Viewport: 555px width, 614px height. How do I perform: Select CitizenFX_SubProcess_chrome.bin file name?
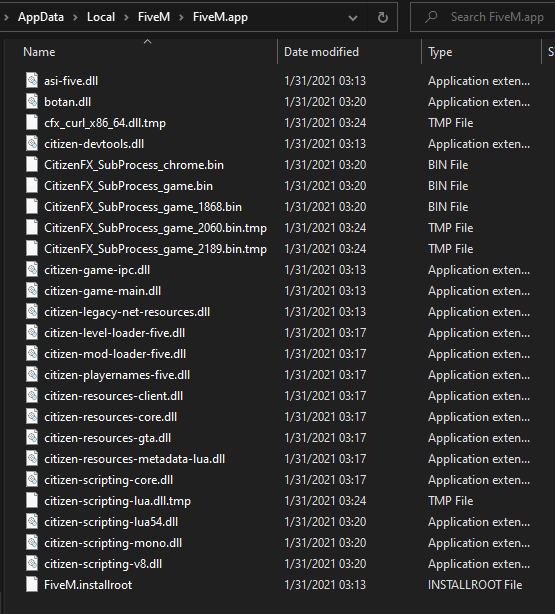pyautogui.click(x=134, y=165)
